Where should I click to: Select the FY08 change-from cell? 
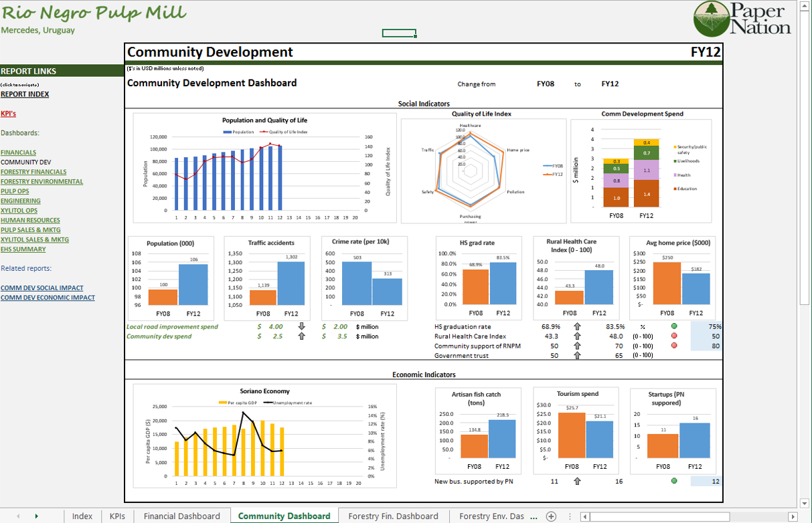546,84
